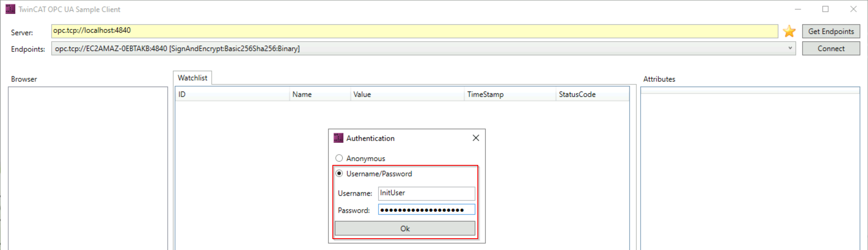The width and height of the screenshot is (868, 250).
Task: Click the Server address field
Action: [415, 31]
